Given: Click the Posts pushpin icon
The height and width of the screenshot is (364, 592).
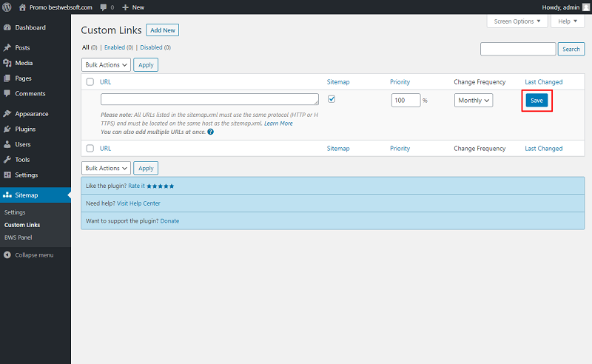Looking at the screenshot, I should (7, 47).
